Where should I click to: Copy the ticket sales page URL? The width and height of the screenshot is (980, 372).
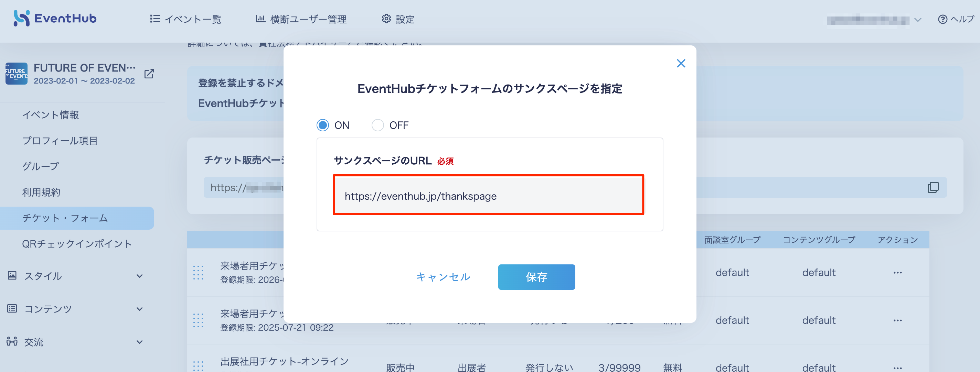click(x=933, y=187)
